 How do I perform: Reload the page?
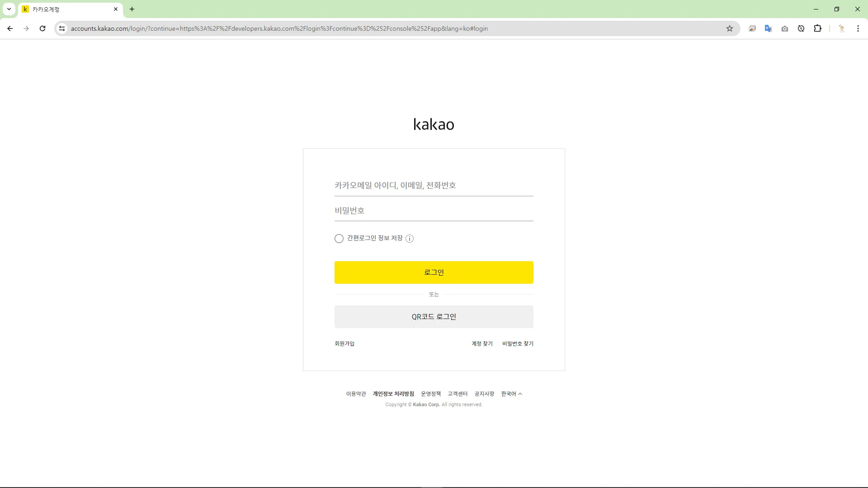click(42, 28)
